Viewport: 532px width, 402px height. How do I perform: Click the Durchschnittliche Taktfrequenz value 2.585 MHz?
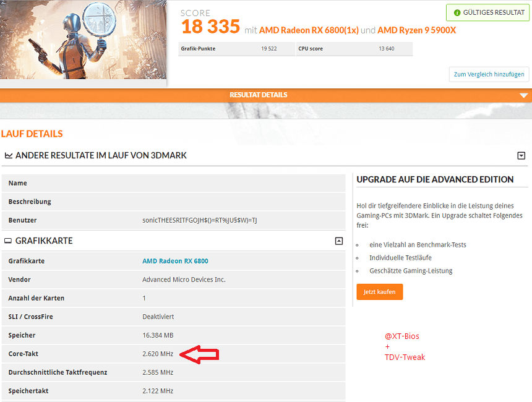click(x=158, y=372)
